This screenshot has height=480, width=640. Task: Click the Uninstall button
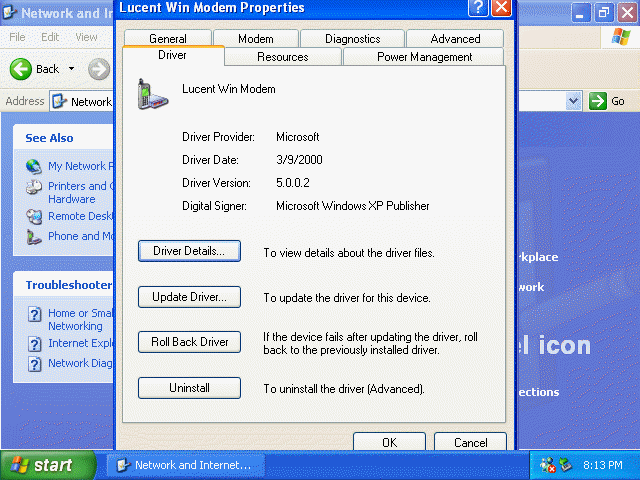pyautogui.click(x=189, y=388)
